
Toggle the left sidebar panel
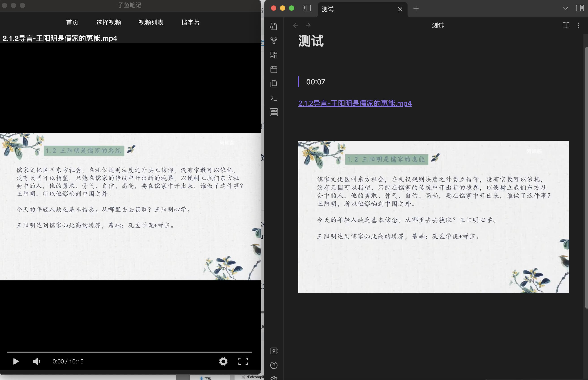(306, 8)
